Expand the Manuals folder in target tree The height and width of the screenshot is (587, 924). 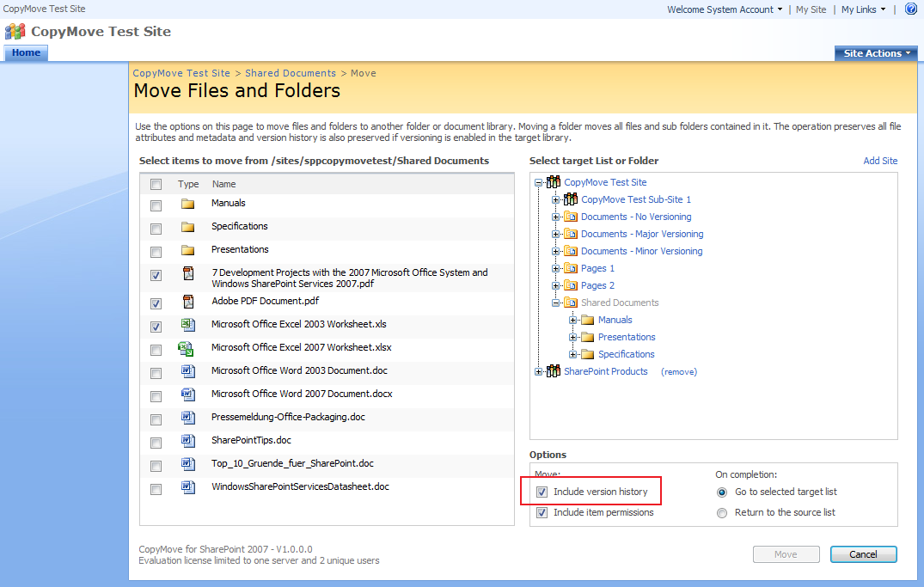572,320
